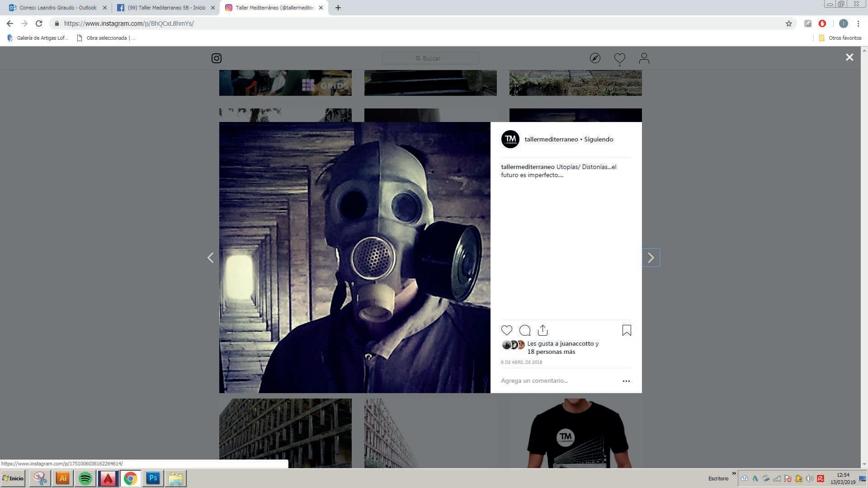Go to next post with right arrow
Viewport: 868px width, 488px height.
(x=651, y=258)
